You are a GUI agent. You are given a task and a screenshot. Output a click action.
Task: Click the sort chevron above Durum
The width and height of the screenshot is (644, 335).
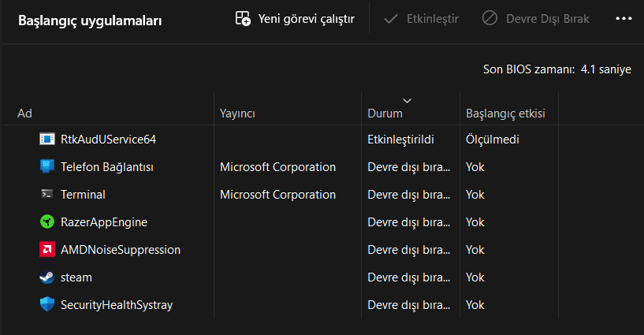tap(407, 101)
